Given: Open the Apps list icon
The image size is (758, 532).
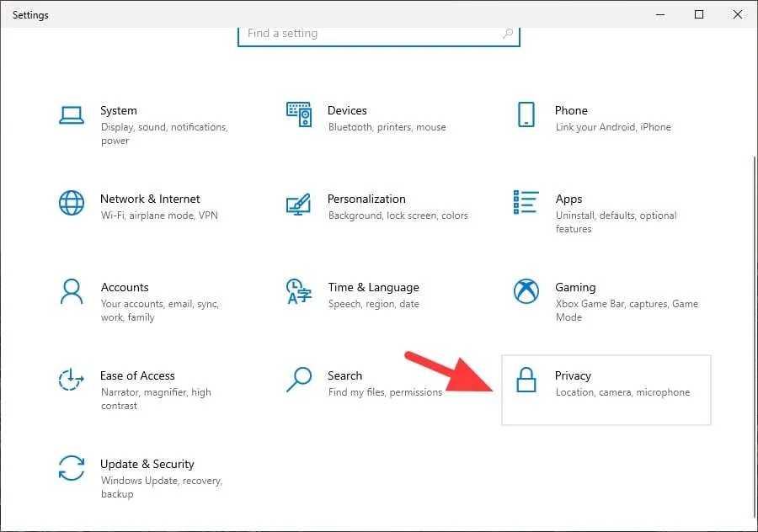Looking at the screenshot, I should [526, 202].
